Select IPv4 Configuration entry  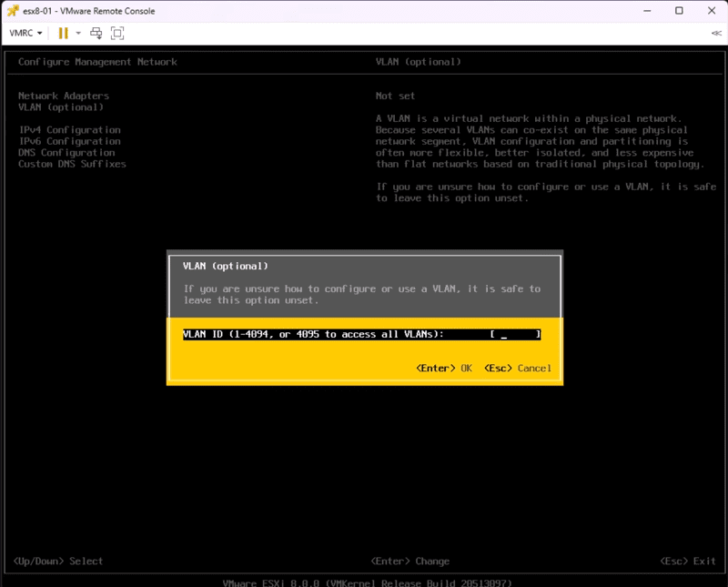[x=70, y=130]
